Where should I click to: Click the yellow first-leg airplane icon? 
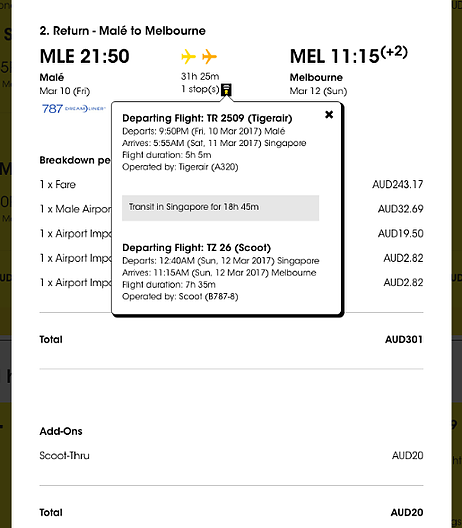click(189, 56)
